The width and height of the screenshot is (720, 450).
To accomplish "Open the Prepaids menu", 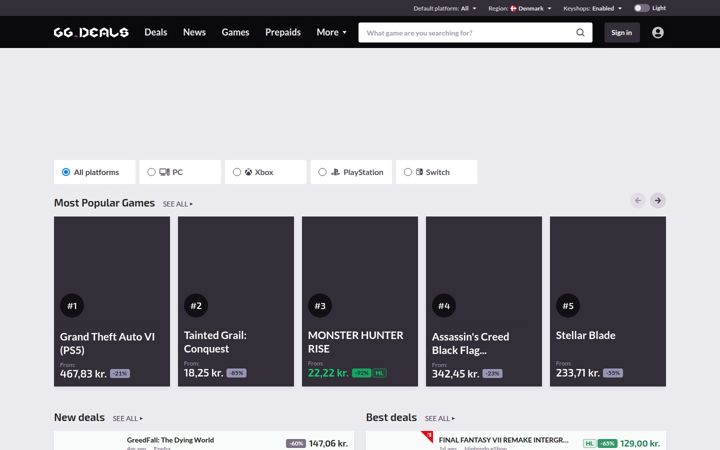I will [283, 32].
